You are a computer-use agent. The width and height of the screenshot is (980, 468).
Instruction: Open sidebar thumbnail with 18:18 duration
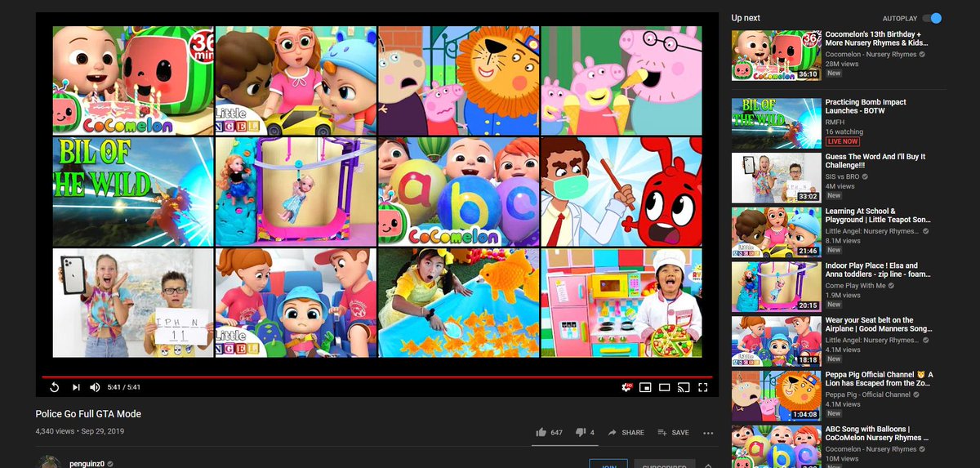(776, 341)
